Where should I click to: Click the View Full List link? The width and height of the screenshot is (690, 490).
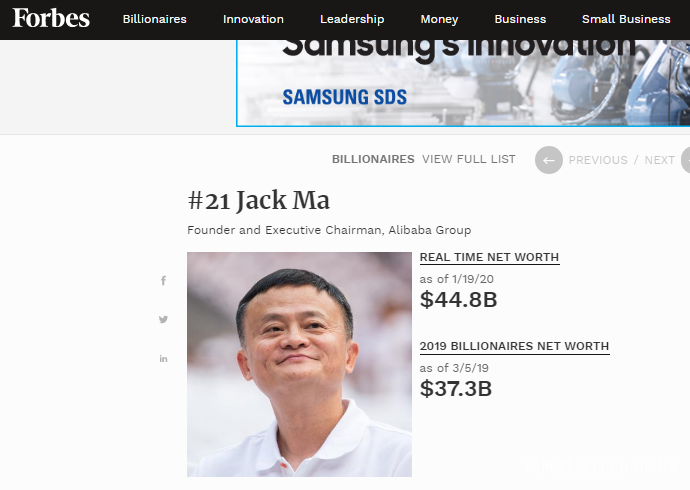click(469, 159)
